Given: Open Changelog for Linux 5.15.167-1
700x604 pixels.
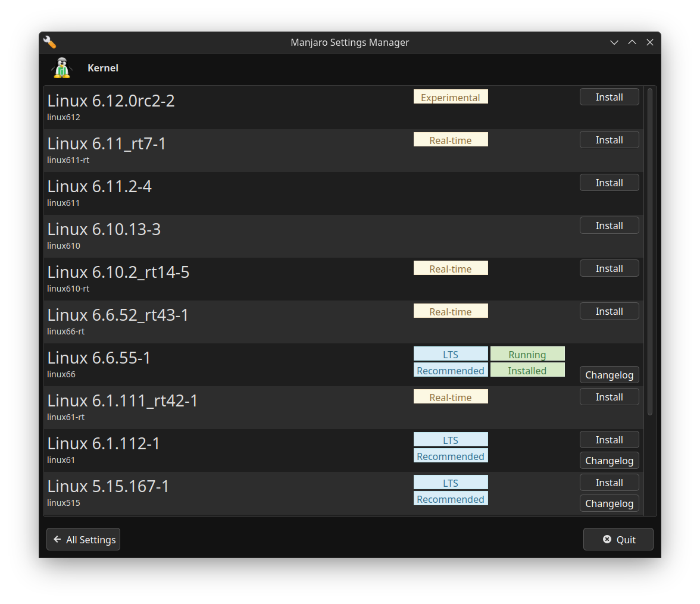Looking at the screenshot, I should (x=609, y=503).
